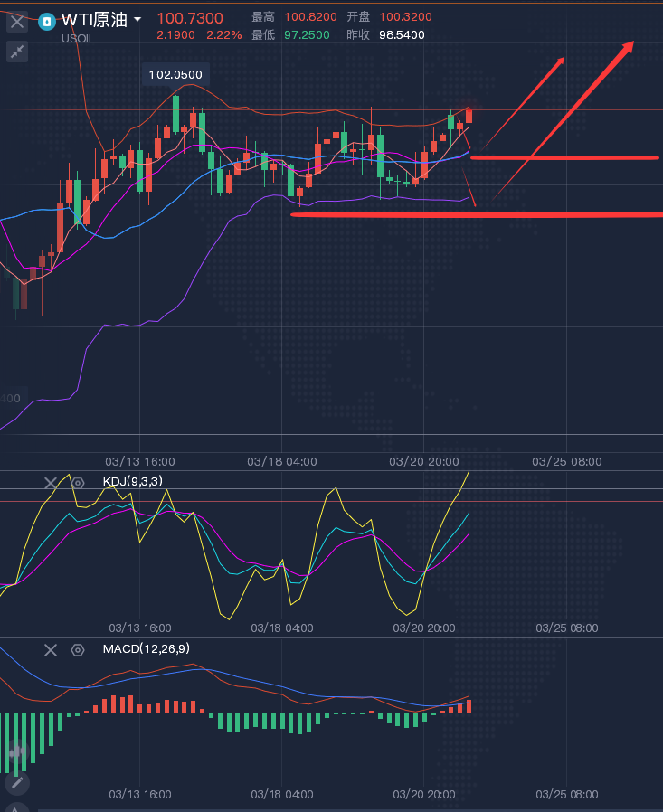Viewport: 663px width, 812px height.
Task: Open MACD indicator settings hexagon icon
Action: pos(78,649)
